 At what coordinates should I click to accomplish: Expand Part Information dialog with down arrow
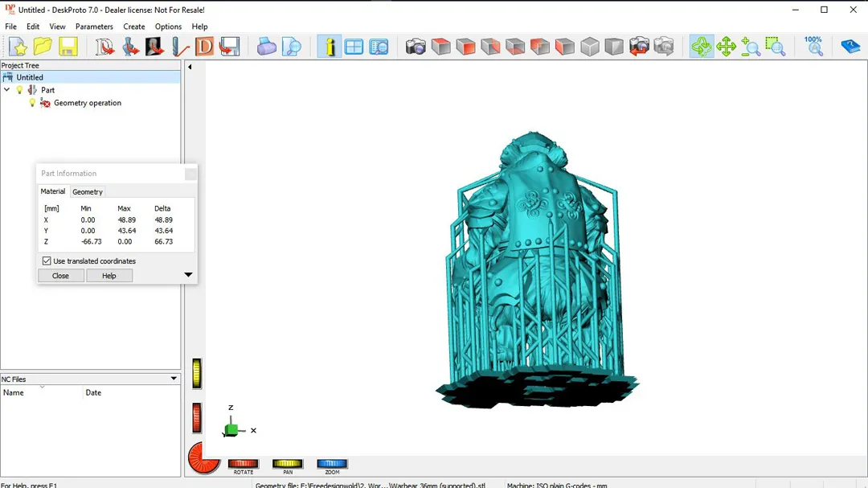click(188, 275)
